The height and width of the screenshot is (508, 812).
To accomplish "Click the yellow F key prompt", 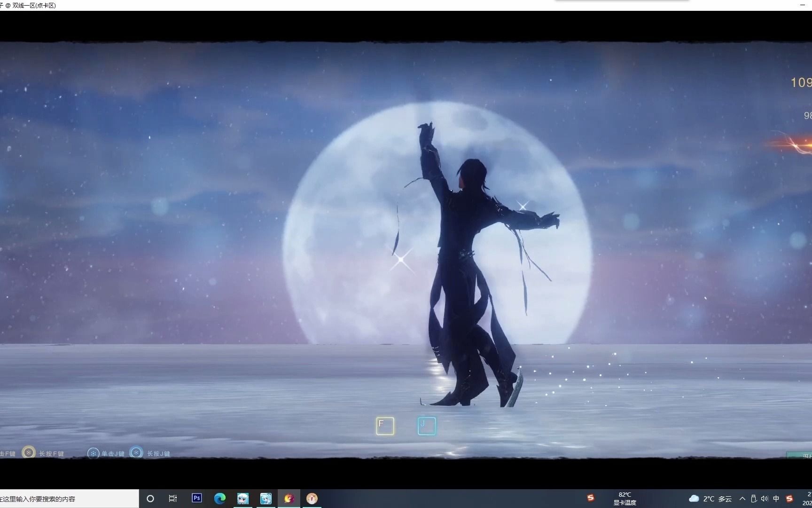I will 385,426.
